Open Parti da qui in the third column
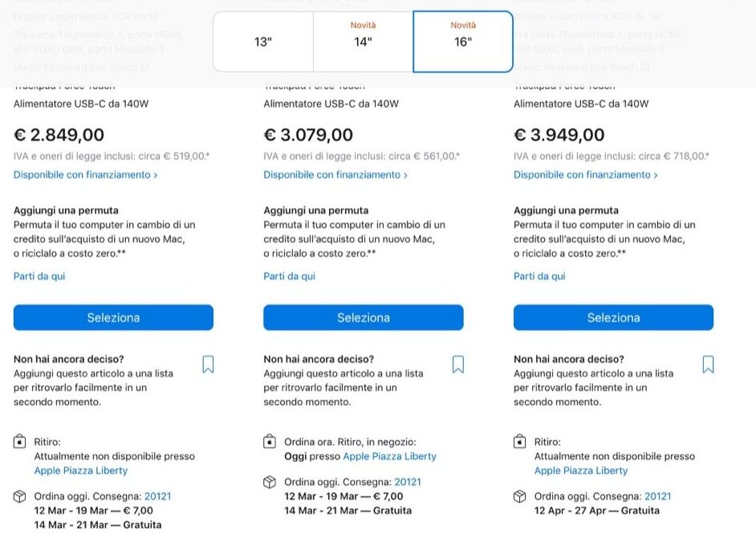The width and height of the screenshot is (756, 542). [539, 276]
